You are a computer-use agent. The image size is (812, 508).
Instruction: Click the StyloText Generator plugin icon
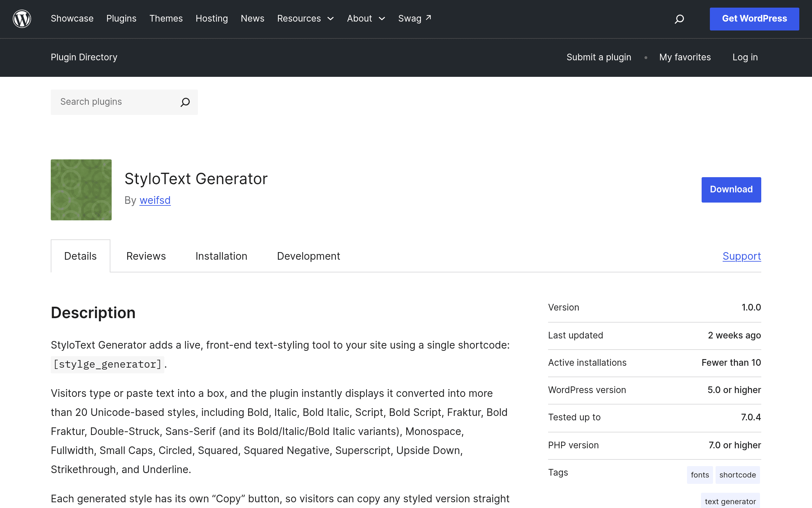(x=81, y=190)
